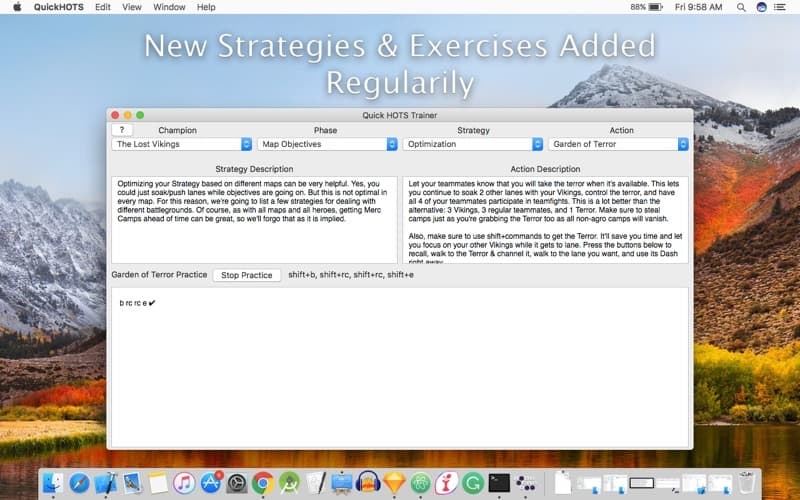Launch Google Chrome from the dock
800x500 pixels.
[263, 483]
